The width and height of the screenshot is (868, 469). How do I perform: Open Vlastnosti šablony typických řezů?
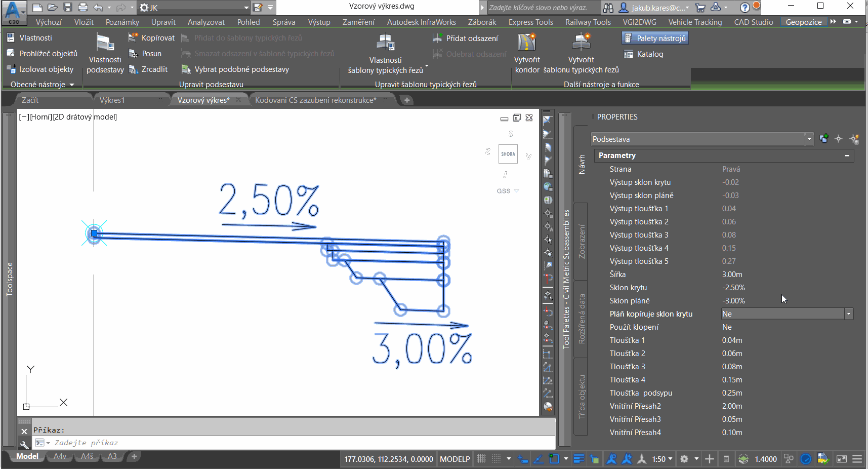[386, 54]
